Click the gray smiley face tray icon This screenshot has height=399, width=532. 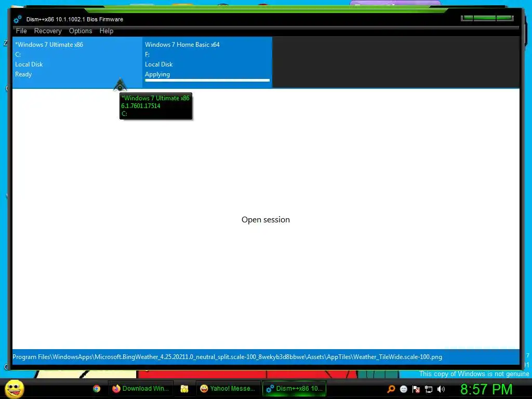click(x=403, y=389)
